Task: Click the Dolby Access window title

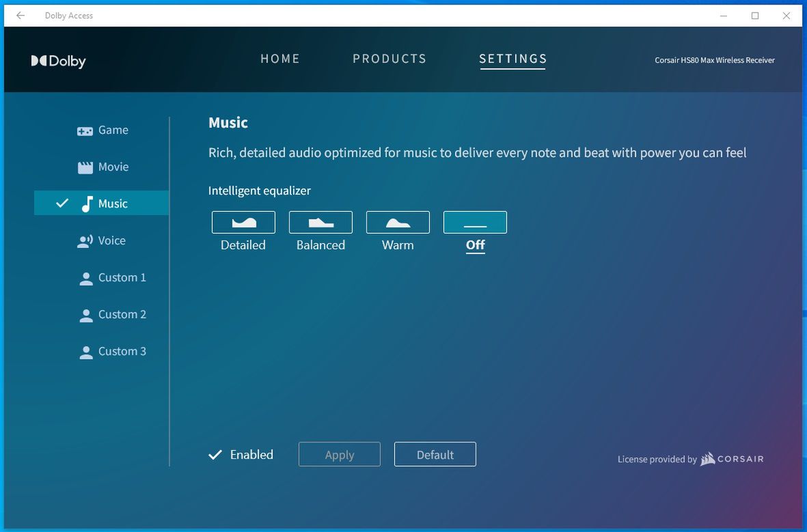Action: click(69, 16)
